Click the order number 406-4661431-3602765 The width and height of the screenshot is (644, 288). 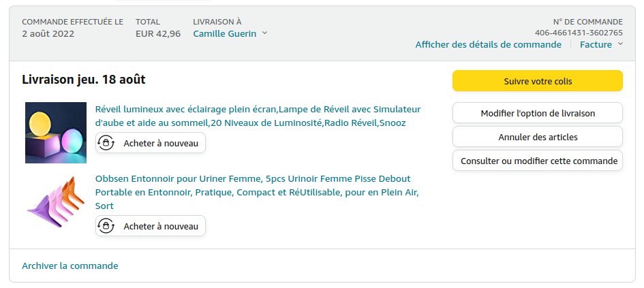coord(579,33)
